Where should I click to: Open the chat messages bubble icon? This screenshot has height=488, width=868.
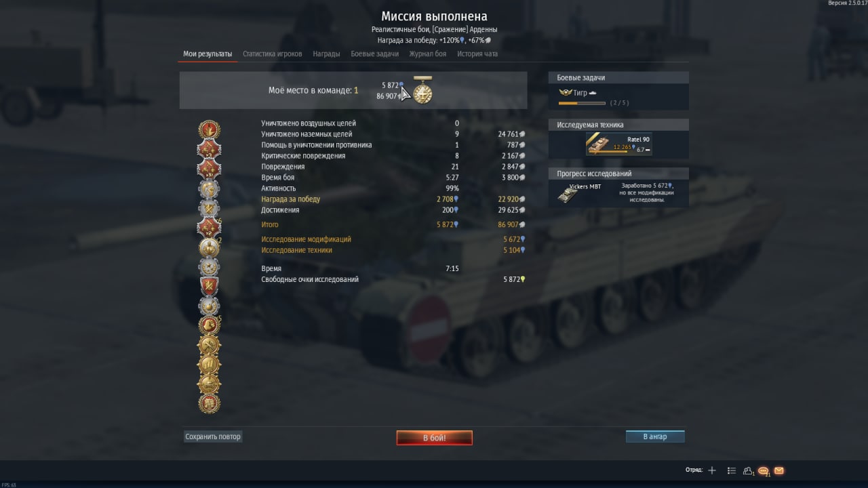[x=764, y=470]
